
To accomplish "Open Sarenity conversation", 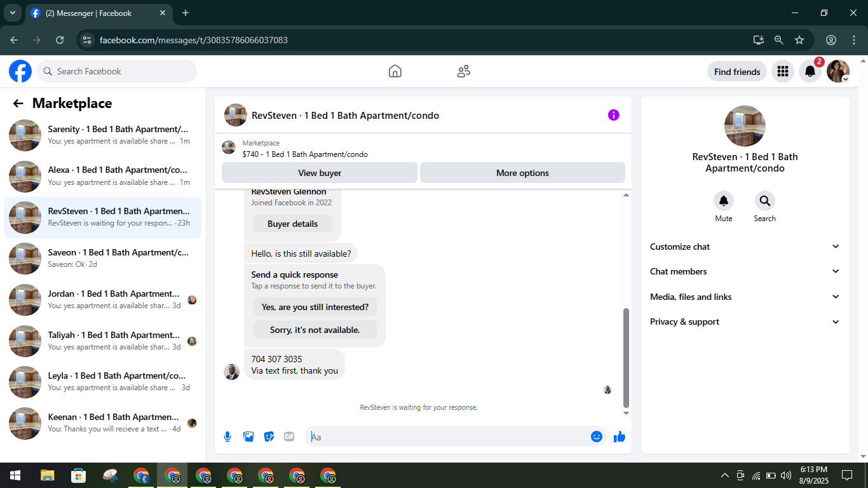I will 103,135.
